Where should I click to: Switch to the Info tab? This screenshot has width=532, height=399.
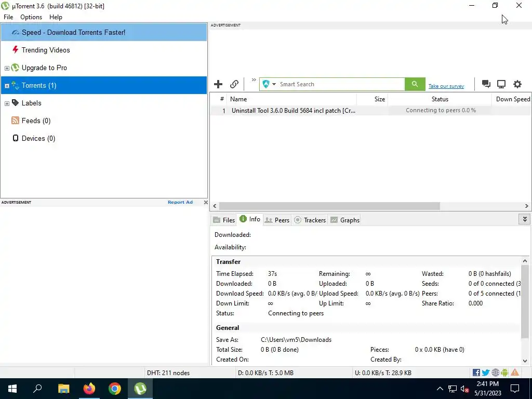pos(250,219)
